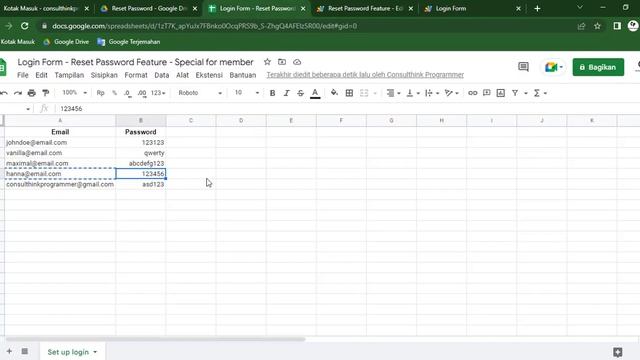Open the Tampilan menu
Screen dimensions: 640x360
point(69,75)
